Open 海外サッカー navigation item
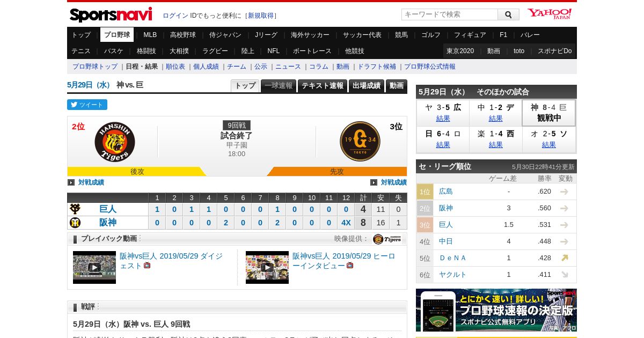 click(x=310, y=35)
